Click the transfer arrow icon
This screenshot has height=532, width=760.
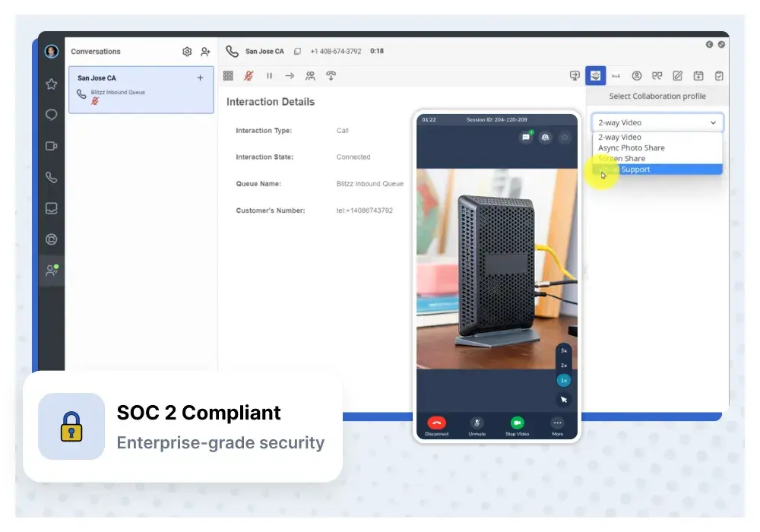click(290, 75)
